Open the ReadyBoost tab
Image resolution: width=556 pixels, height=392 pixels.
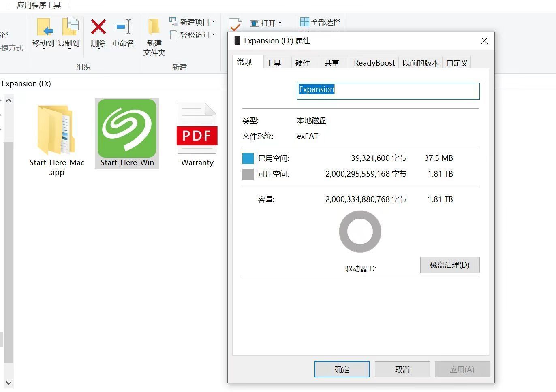pos(374,63)
